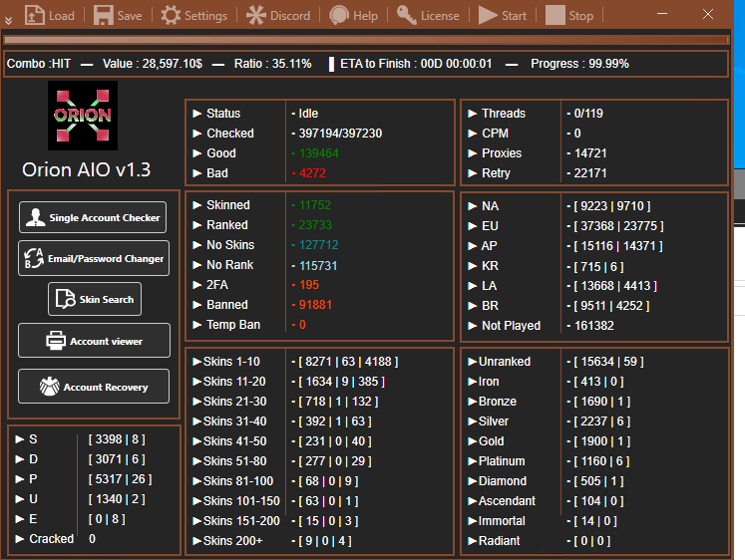
Task: Click the Value : 28,597.10$ text
Action: tap(153, 64)
